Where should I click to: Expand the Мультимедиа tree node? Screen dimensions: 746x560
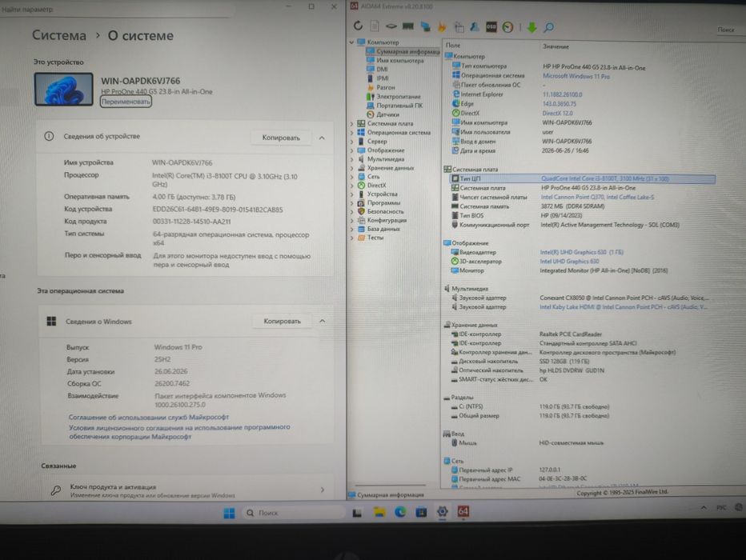(x=351, y=159)
